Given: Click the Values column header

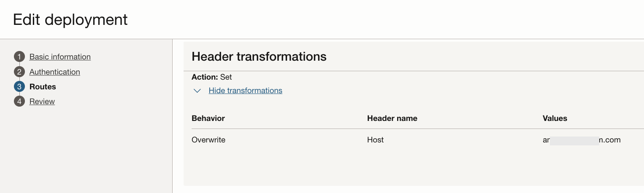Looking at the screenshot, I should pyautogui.click(x=555, y=118).
